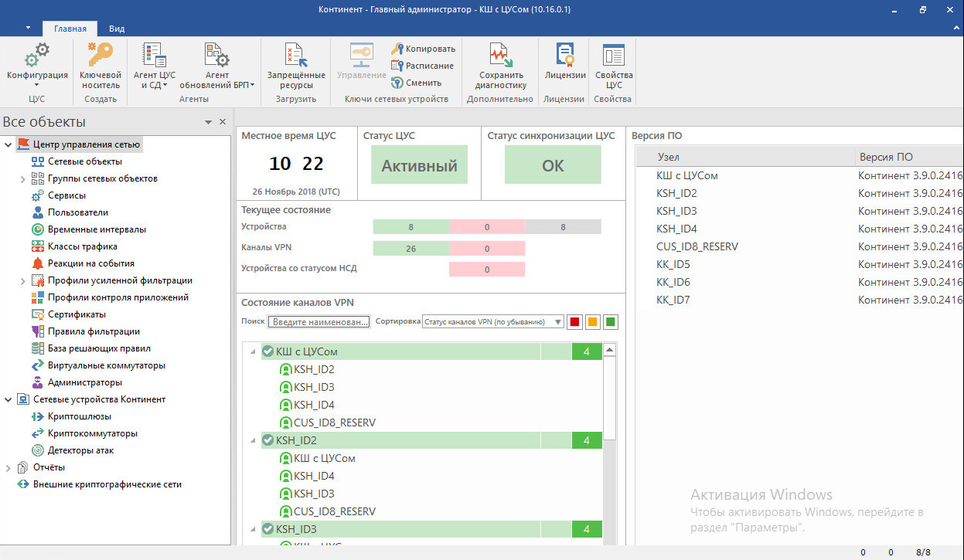Click the Классы трафика icon
Image resolution: width=964 pixels, height=560 pixels.
(x=38, y=246)
